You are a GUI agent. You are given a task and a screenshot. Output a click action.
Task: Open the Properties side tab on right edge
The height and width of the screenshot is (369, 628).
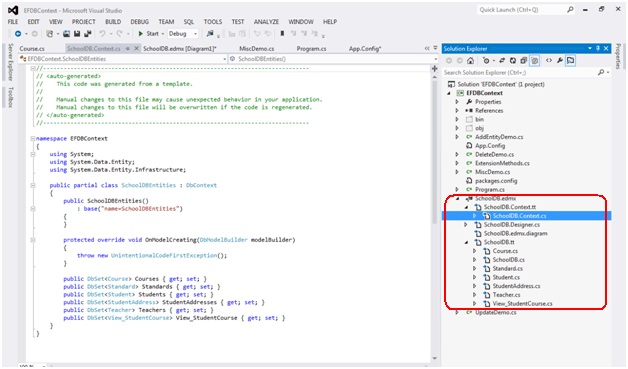tap(618, 56)
